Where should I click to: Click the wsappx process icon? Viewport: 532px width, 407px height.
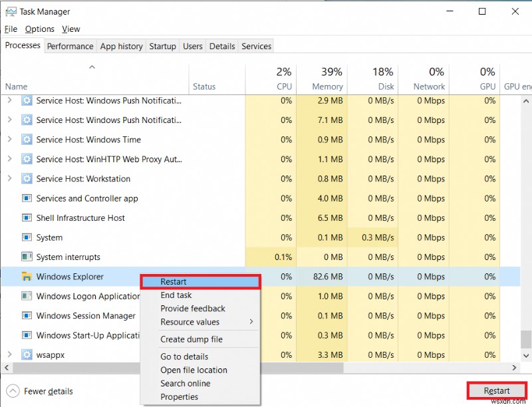[27, 354]
